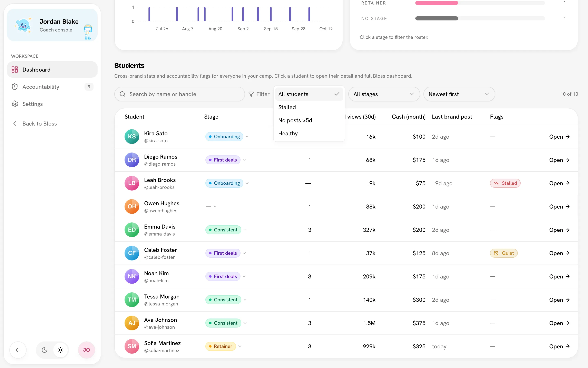588x368 pixels.
Task: Expand the All stages dropdown
Action: (x=384, y=94)
